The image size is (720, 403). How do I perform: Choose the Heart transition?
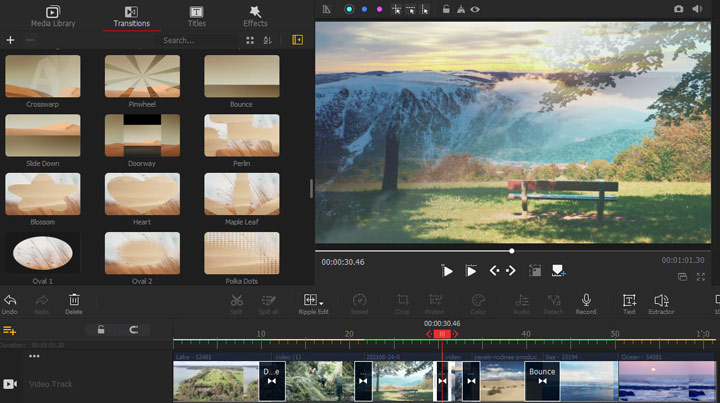point(143,194)
